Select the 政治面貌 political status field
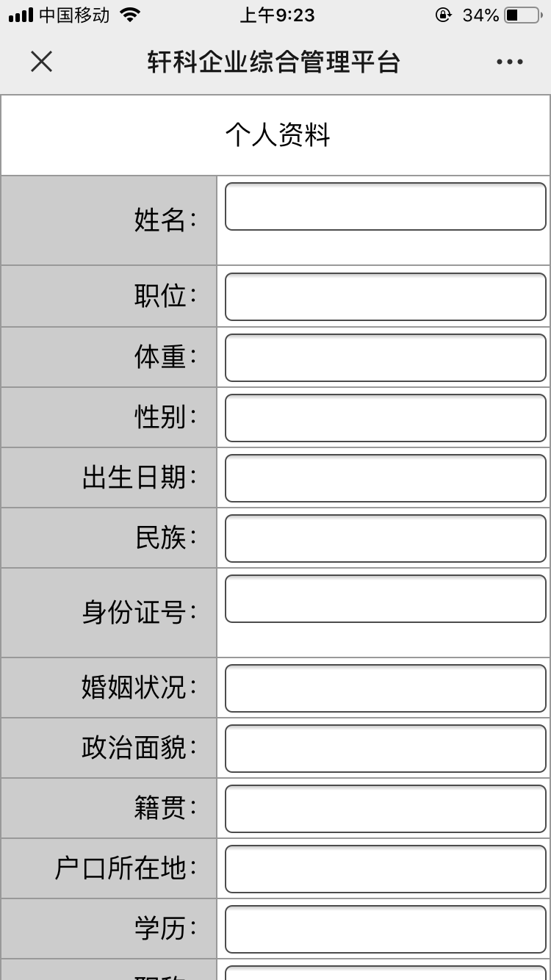Screen dimensions: 551x980 point(385,749)
